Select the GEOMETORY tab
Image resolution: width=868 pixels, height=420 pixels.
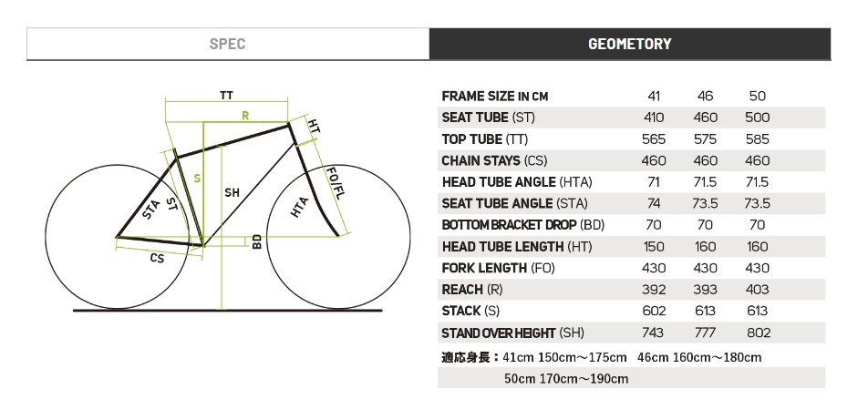pos(629,44)
